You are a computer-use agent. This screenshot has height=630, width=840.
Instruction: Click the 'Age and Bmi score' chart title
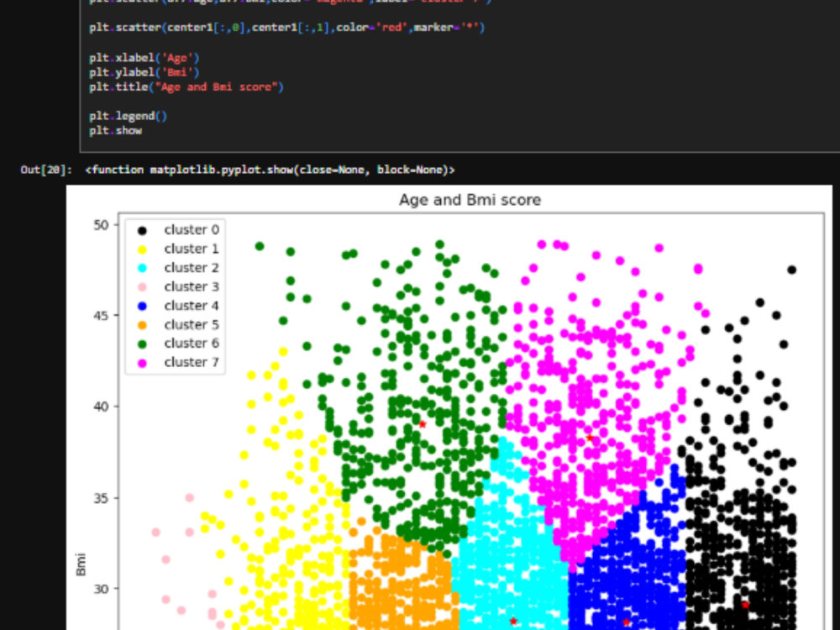pyautogui.click(x=470, y=200)
